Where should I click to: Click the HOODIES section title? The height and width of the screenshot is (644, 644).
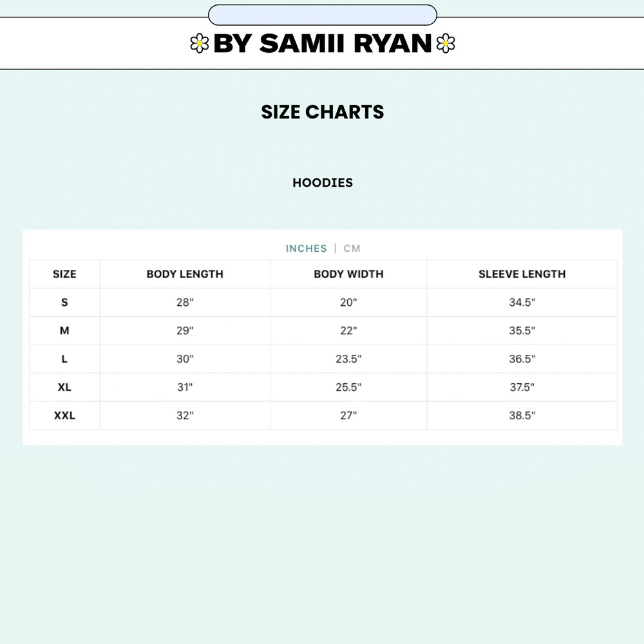[323, 182]
